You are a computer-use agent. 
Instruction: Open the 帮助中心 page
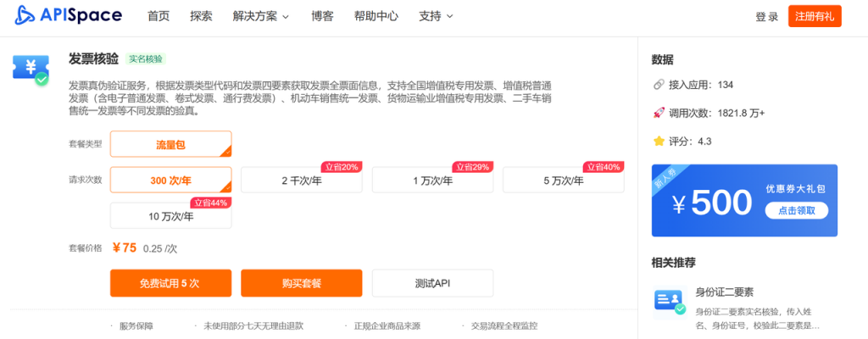click(376, 16)
